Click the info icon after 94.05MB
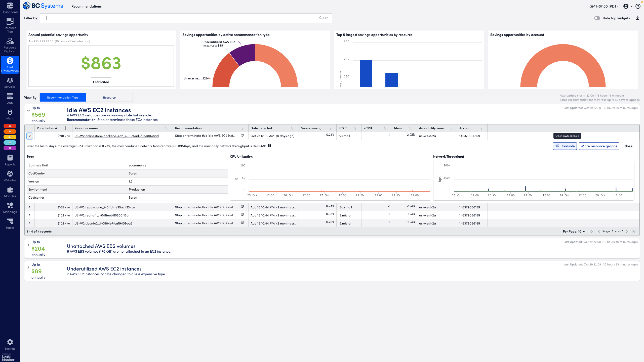Image resolution: width=644 pixels, height=362 pixels. [x=269, y=146]
